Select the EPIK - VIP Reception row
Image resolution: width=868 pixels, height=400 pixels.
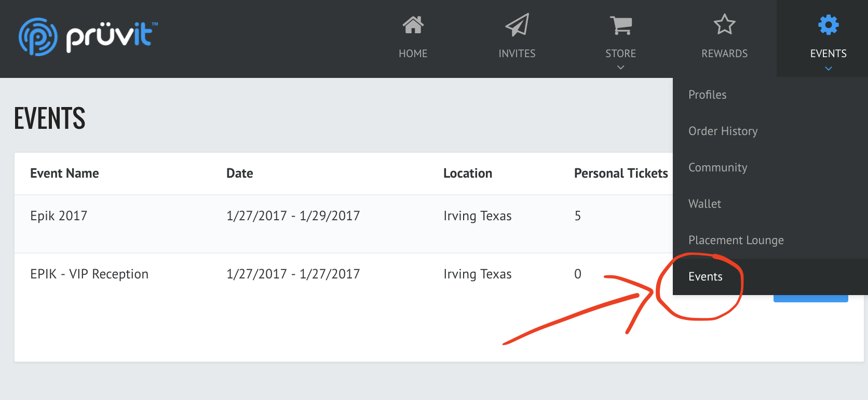(89, 274)
